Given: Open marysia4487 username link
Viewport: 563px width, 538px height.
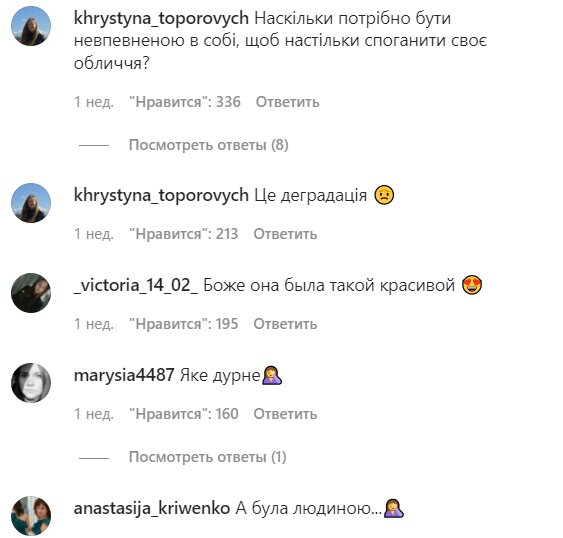Looking at the screenshot, I should coord(124,375).
